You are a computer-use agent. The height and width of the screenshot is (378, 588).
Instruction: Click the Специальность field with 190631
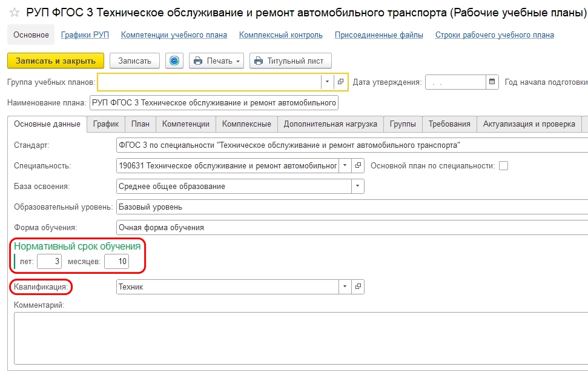pos(228,165)
